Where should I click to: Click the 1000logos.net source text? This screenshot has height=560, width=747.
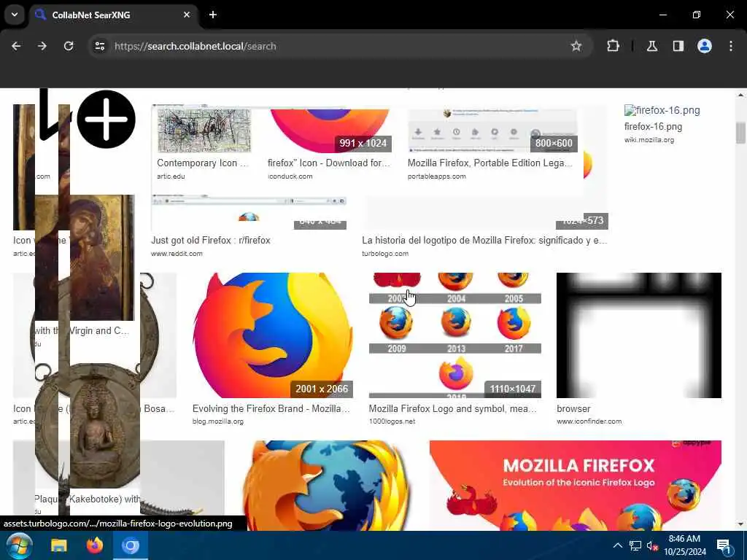(x=392, y=421)
